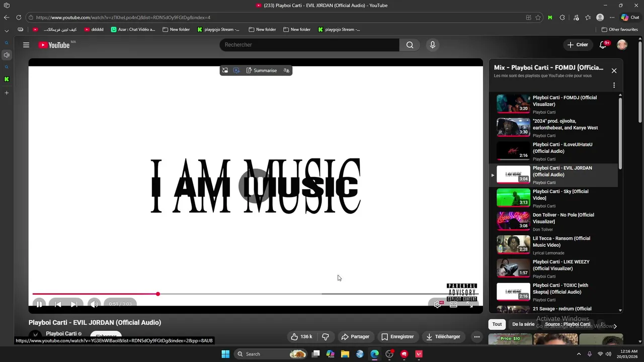Screen dimensions: 644x362
Task: Download the video via Télécharger
Action: pyautogui.click(x=443, y=337)
